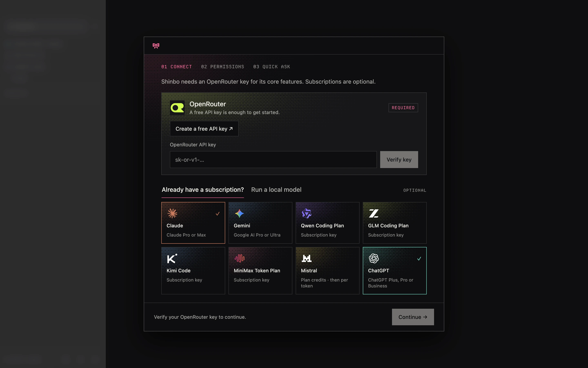Click the pink Shinbo logo icon
The image size is (588, 368).
[156, 46]
